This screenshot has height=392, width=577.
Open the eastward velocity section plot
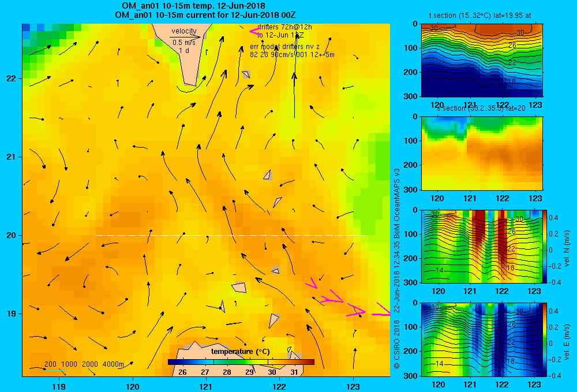click(482, 340)
